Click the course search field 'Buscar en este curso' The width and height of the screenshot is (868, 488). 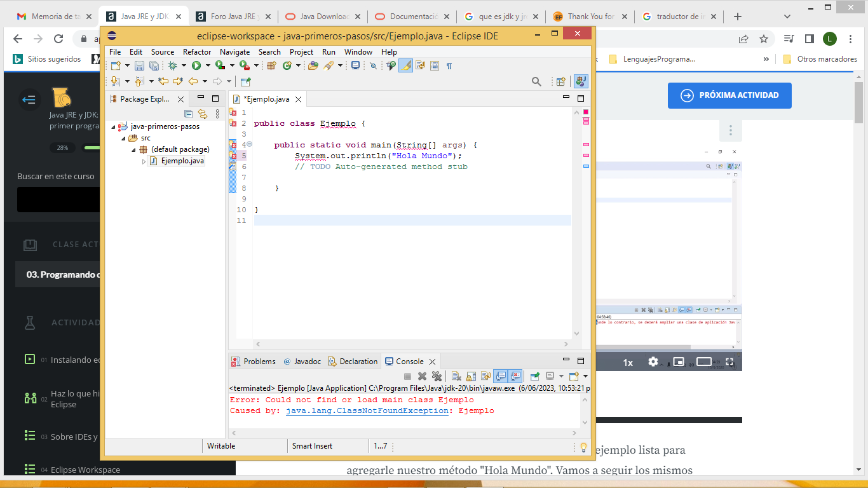[x=57, y=200]
